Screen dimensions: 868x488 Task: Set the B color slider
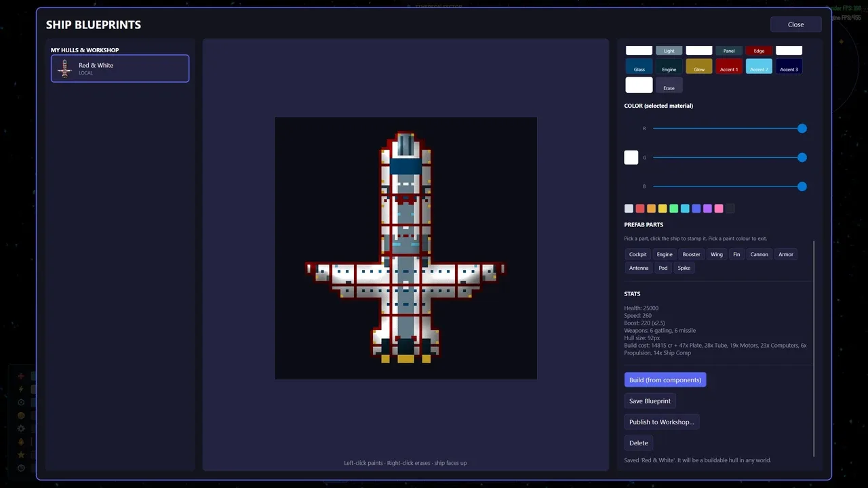click(x=730, y=186)
